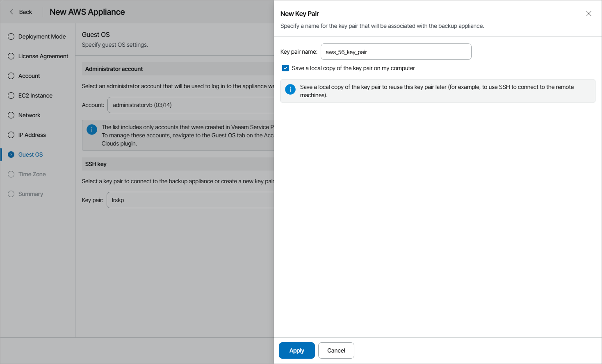Click the Cancel button
The width and height of the screenshot is (602, 364).
tap(336, 350)
